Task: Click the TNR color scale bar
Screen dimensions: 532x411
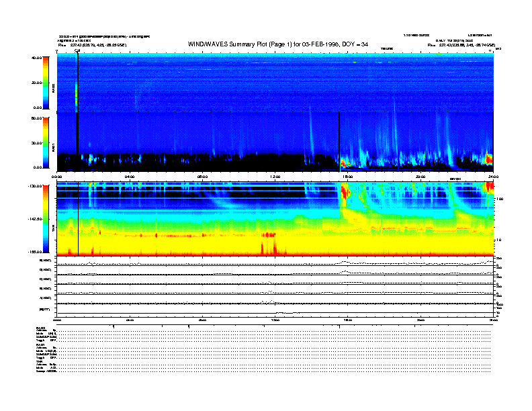Action: pyautogui.click(x=44, y=220)
